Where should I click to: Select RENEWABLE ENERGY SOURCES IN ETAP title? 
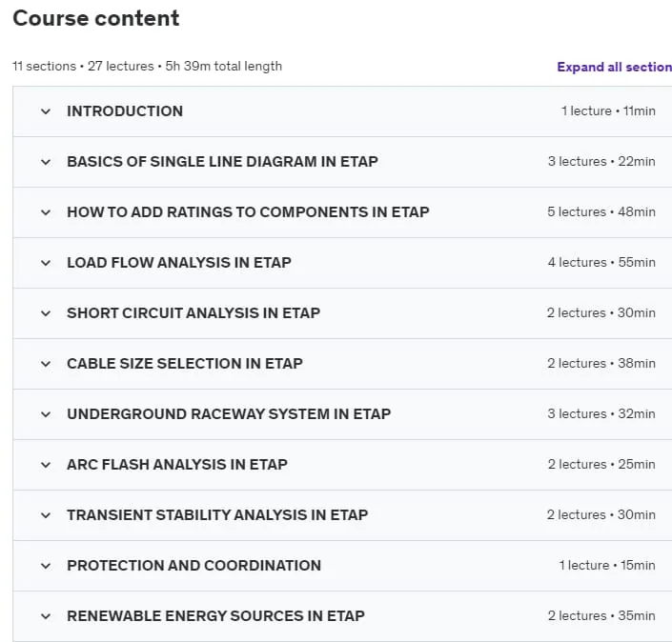[x=215, y=616]
